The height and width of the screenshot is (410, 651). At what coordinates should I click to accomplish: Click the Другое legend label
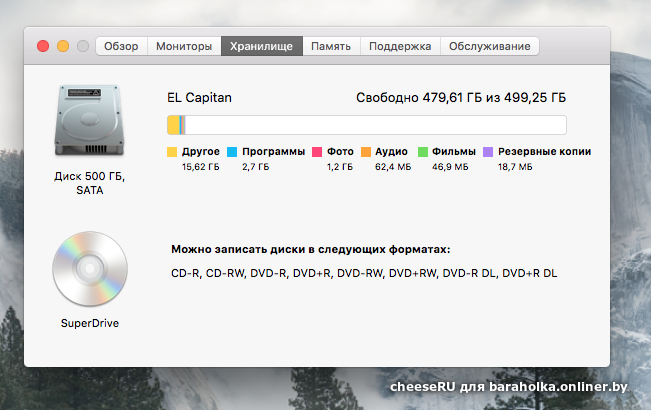201,151
